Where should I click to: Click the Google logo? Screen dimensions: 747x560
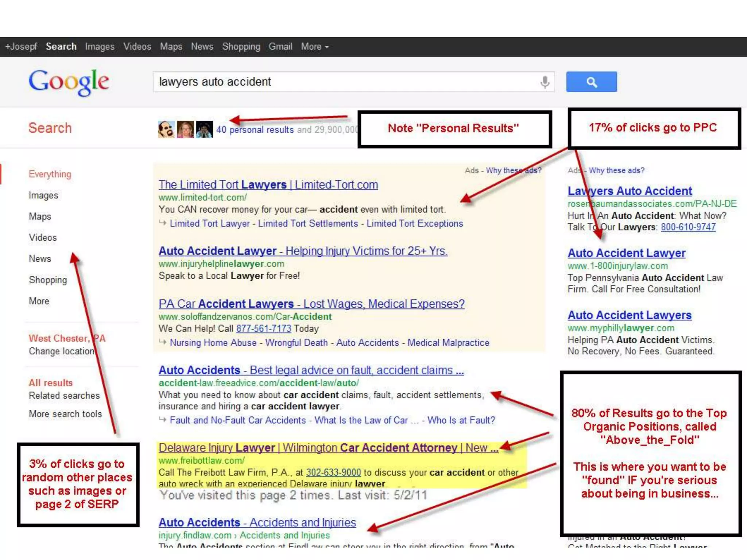pos(69,82)
